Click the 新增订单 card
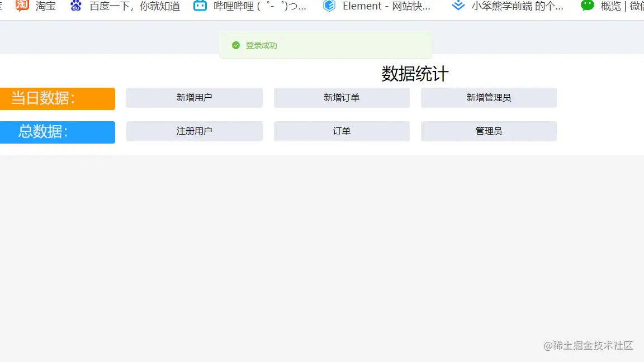Viewport: 644px width, 362px height. point(342,98)
